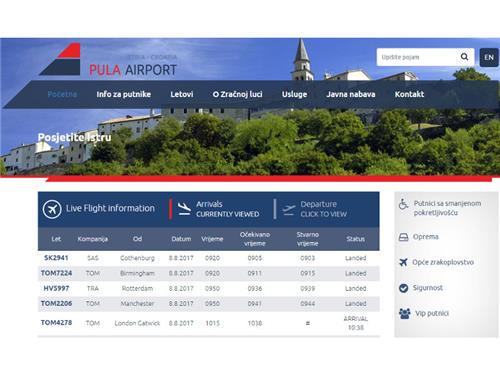
Task: Click the Arrivals landing plane icon
Action: pos(184,209)
